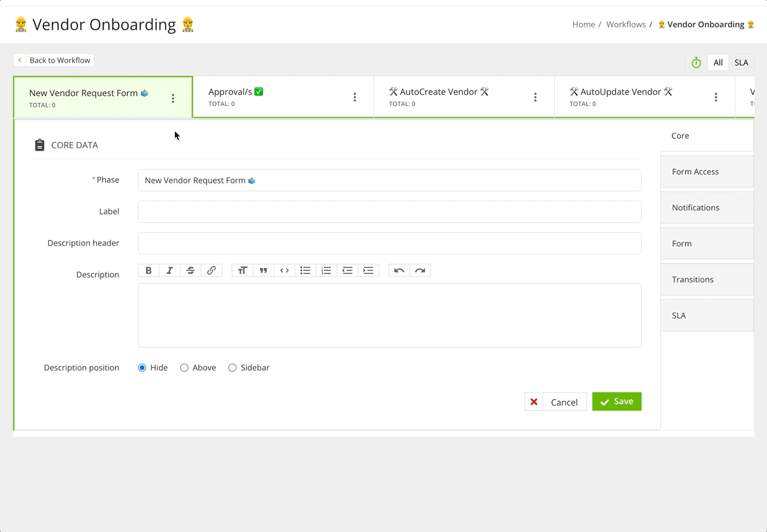
Task: Insert a code block in the editor
Action: 284,270
